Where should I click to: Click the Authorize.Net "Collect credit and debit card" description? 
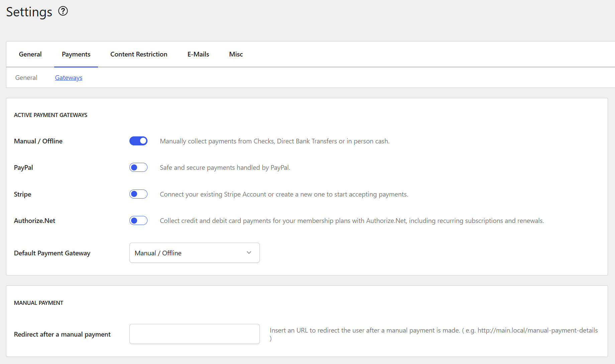tap(352, 221)
